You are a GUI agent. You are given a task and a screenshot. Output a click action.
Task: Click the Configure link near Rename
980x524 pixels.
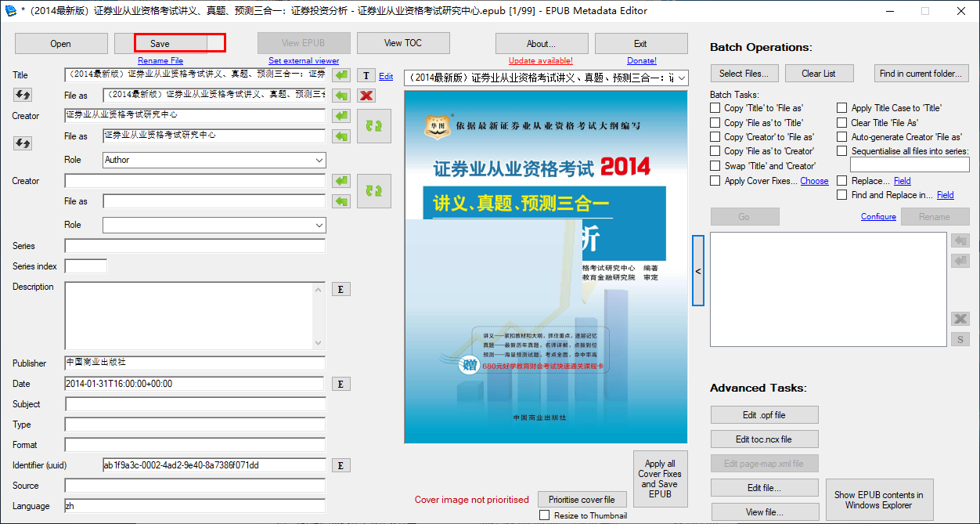pos(878,217)
